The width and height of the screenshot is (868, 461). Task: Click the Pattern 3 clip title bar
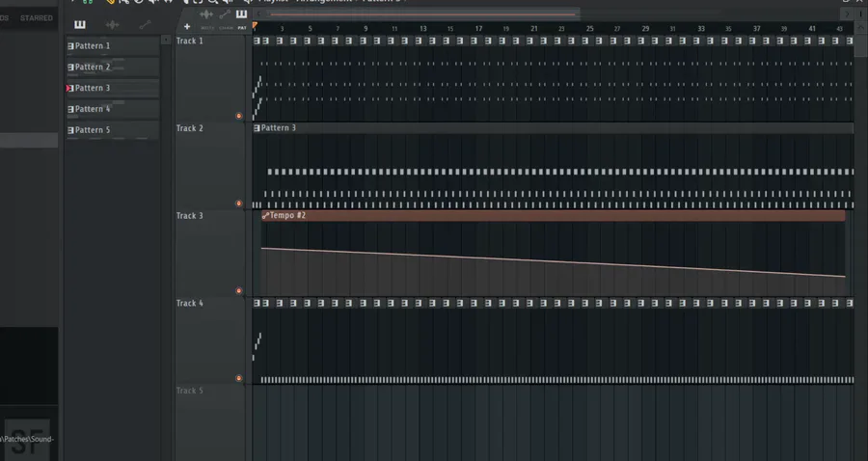pyautogui.click(x=553, y=128)
